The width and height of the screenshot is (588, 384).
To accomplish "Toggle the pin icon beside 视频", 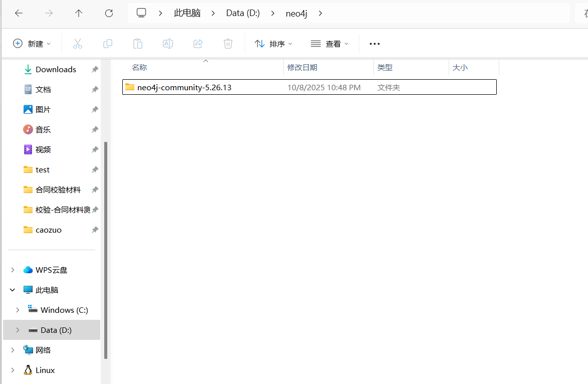I will (x=95, y=149).
